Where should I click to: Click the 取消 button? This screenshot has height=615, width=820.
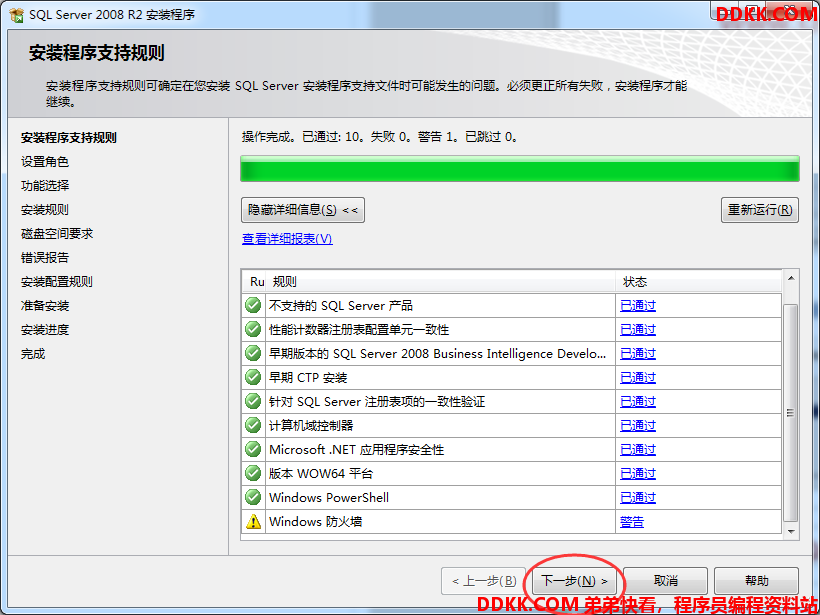[665, 580]
